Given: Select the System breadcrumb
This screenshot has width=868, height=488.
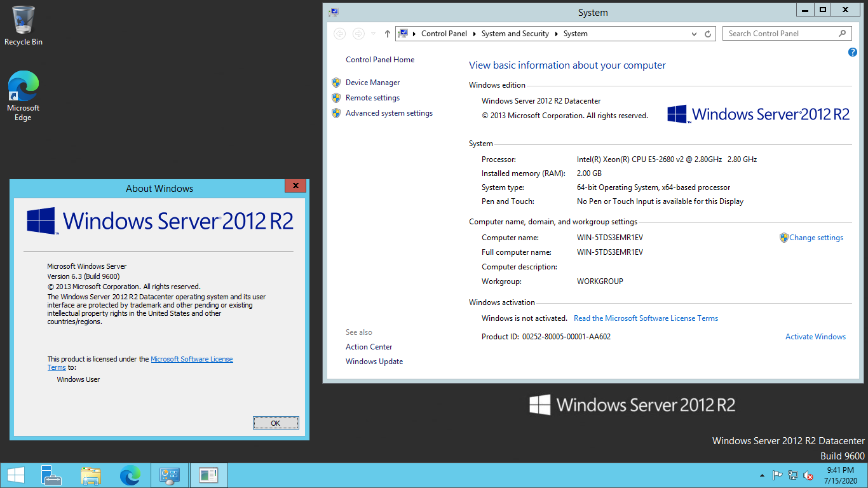Looking at the screenshot, I should click(576, 34).
